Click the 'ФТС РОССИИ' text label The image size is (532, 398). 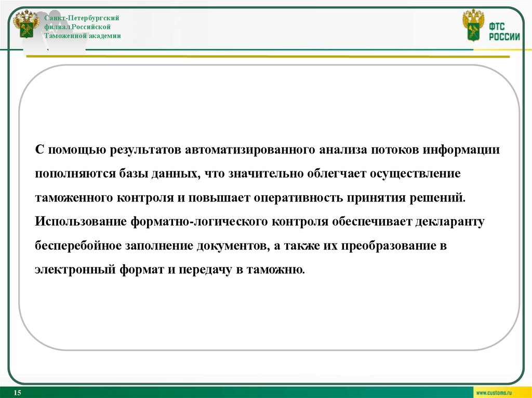point(504,32)
